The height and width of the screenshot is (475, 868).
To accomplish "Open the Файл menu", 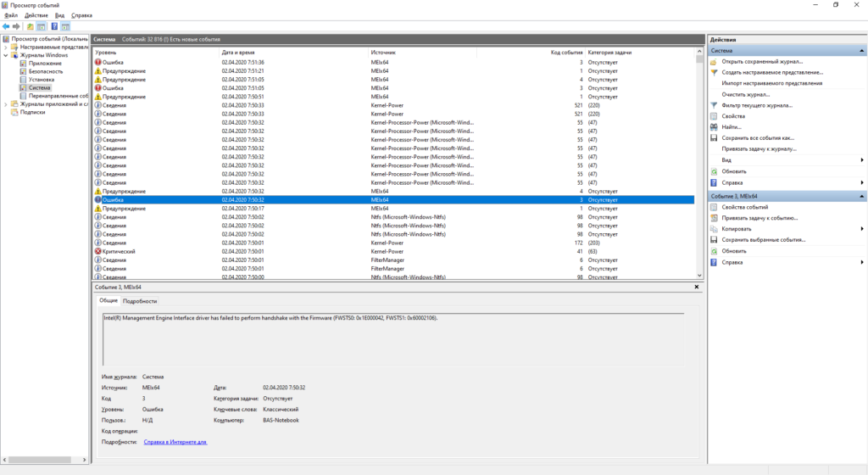I will 11,15.
